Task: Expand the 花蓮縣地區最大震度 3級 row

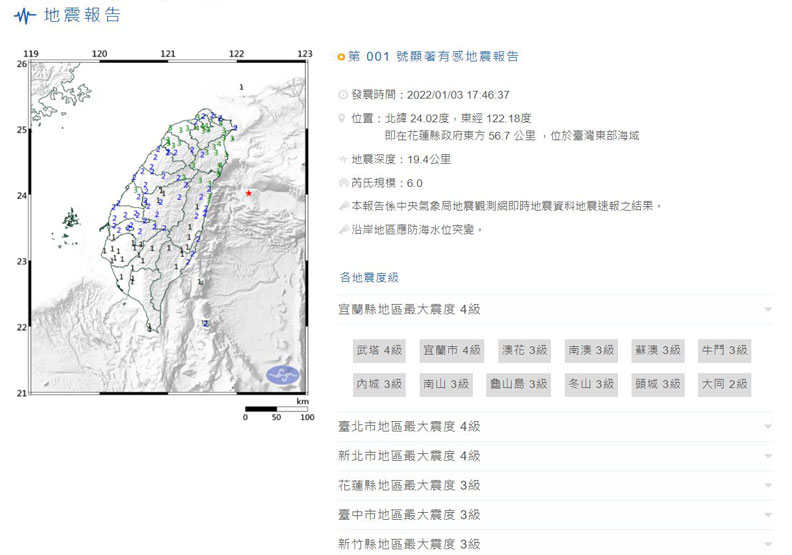Action: pos(767,485)
